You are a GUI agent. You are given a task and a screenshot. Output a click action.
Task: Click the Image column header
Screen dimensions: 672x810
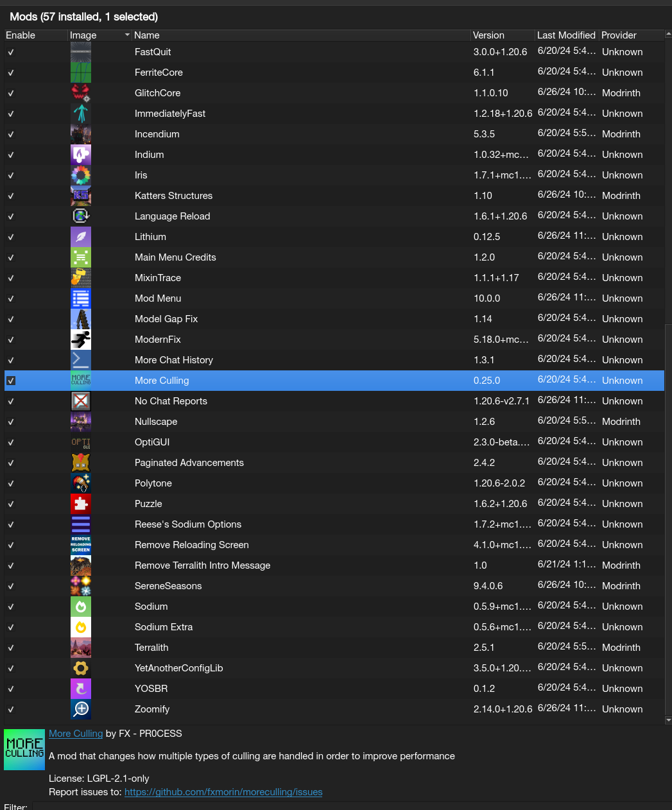99,35
